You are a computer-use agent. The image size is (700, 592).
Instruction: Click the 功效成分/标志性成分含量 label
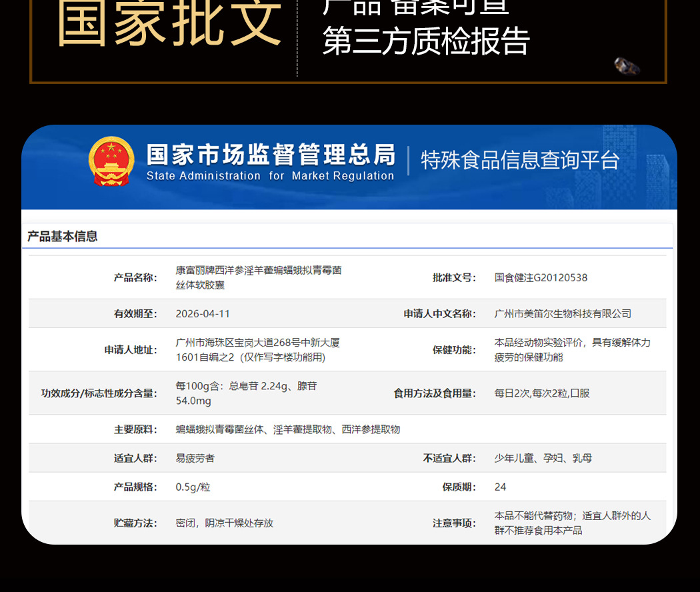pos(99,393)
